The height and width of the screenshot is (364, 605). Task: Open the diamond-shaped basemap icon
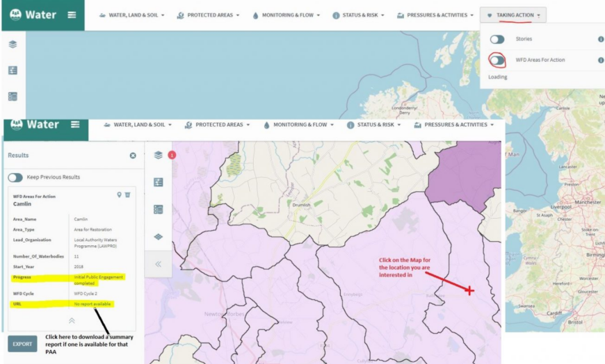tap(159, 237)
